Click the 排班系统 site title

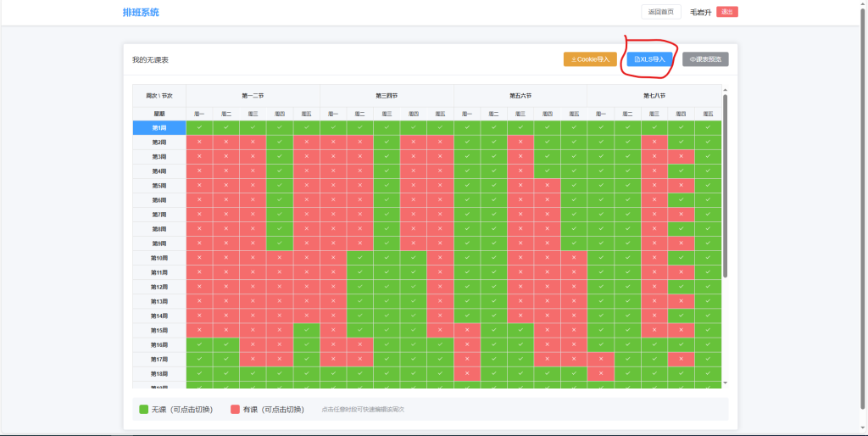(x=141, y=13)
